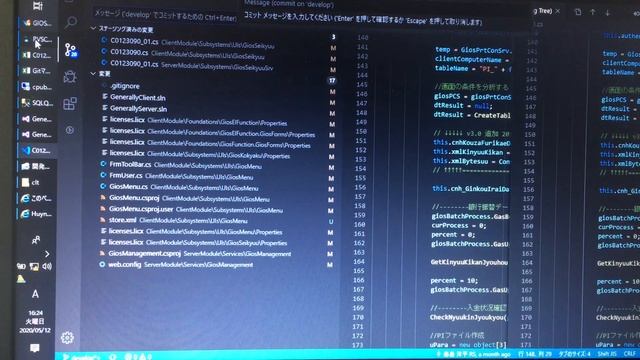Collapse the changes (変更) section
This screenshot has height=360, width=640.
point(93,73)
